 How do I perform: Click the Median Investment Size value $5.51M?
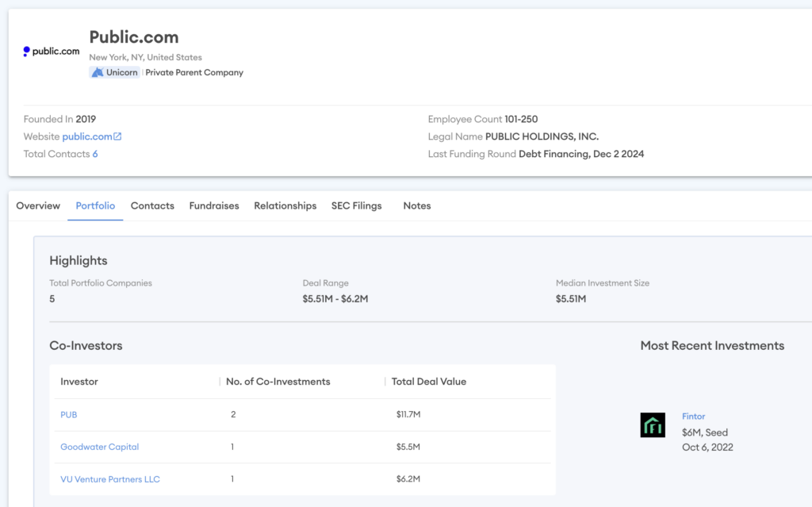pyautogui.click(x=571, y=299)
